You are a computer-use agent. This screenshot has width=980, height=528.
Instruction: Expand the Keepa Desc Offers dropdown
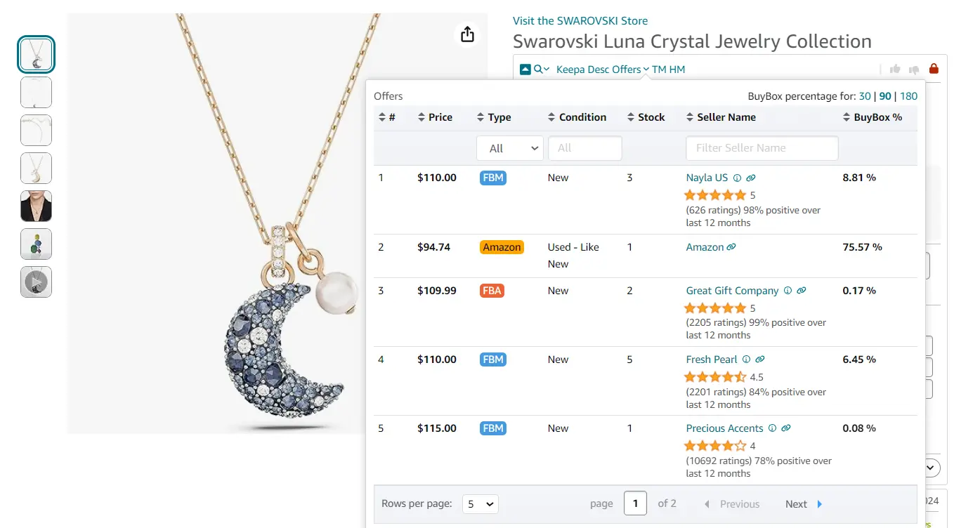point(646,70)
